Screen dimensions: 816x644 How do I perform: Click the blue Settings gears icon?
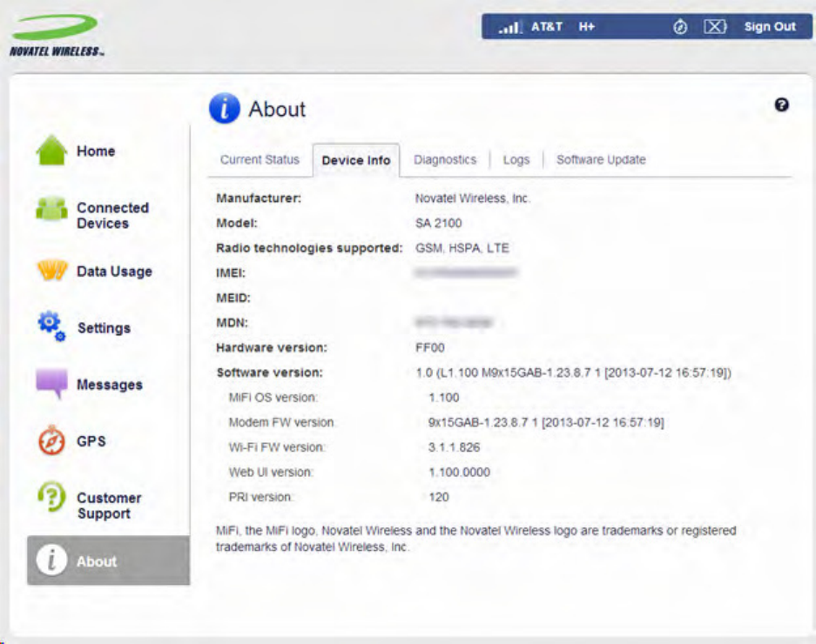(x=51, y=326)
